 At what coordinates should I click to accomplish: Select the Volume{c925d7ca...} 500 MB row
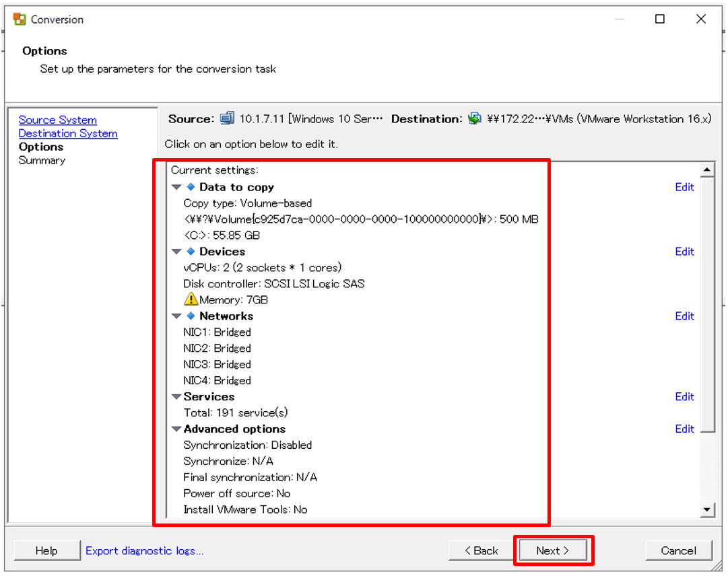click(361, 219)
